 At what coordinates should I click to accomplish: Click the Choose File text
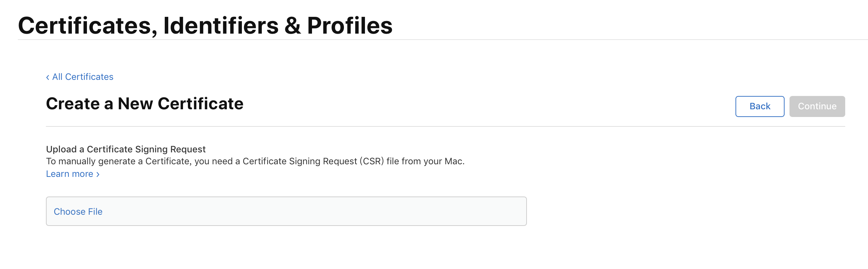(78, 212)
